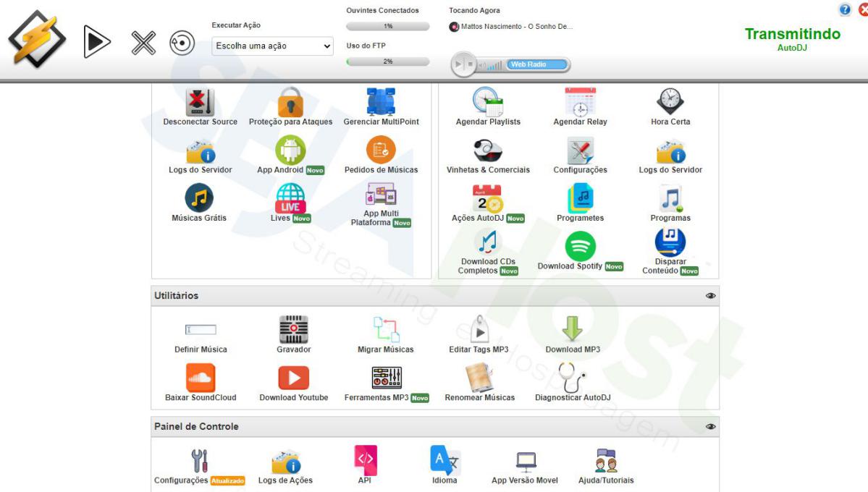Viewport: 868px width, 492px height.
Task: Open Proteção para Ataques settings
Action: (x=290, y=103)
